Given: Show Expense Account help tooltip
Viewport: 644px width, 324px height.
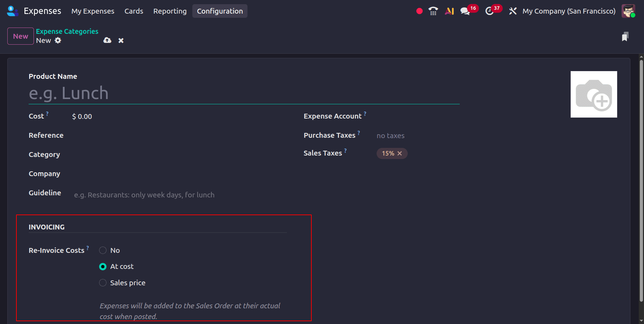Looking at the screenshot, I should pos(365,113).
